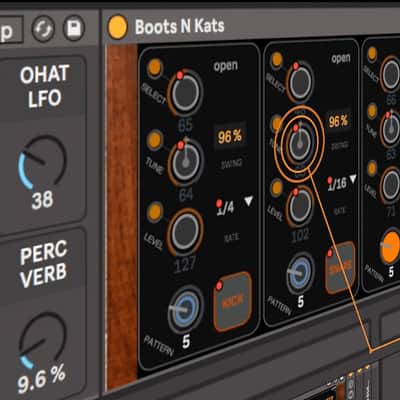Screen dimensions: 400x400
Task: Toggle the SELECT LED in third panel
Action: click(372, 54)
